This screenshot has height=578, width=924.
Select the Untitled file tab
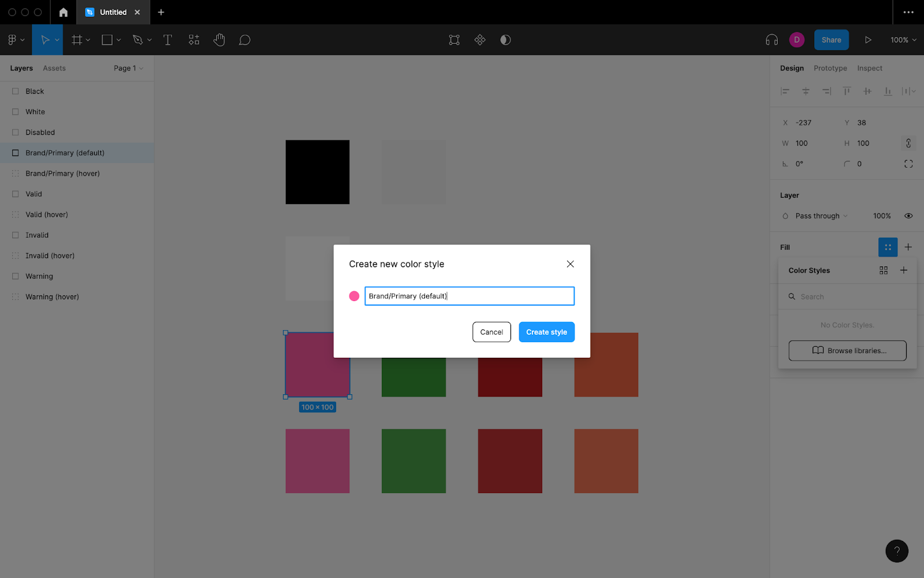(x=113, y=12)
